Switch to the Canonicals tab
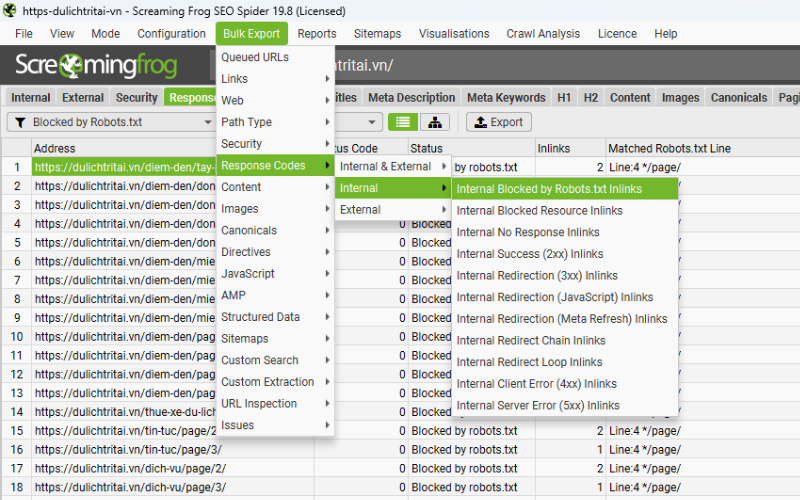The height and width of the screenshot is (500, 800). click(739, 97)
